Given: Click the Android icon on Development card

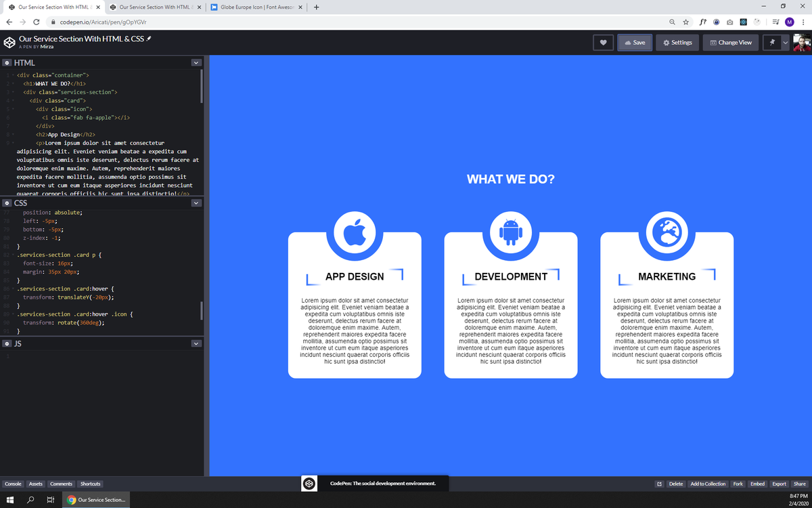Looking at the screenshot, I should [x=511, y=233].
